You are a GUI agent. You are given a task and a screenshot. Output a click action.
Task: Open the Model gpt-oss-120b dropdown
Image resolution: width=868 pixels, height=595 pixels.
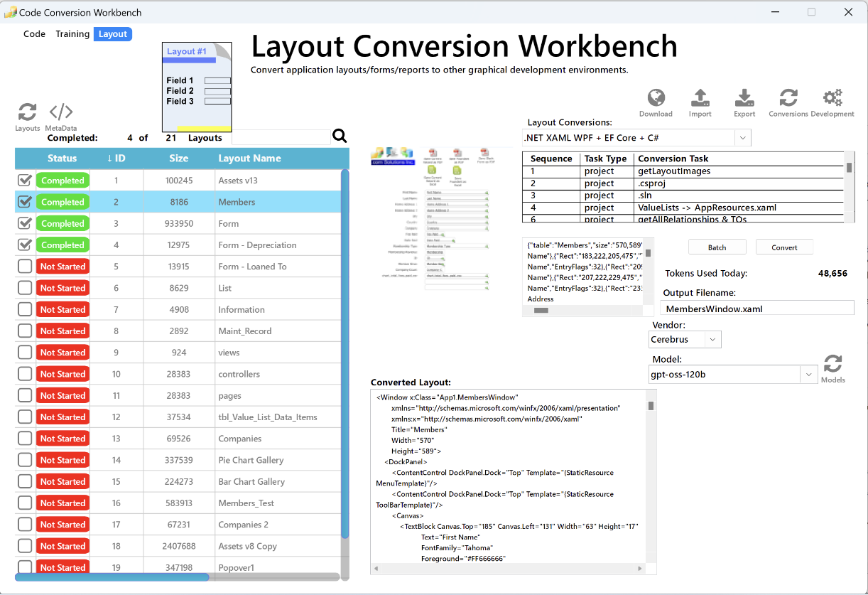click(x=808, y=374)
